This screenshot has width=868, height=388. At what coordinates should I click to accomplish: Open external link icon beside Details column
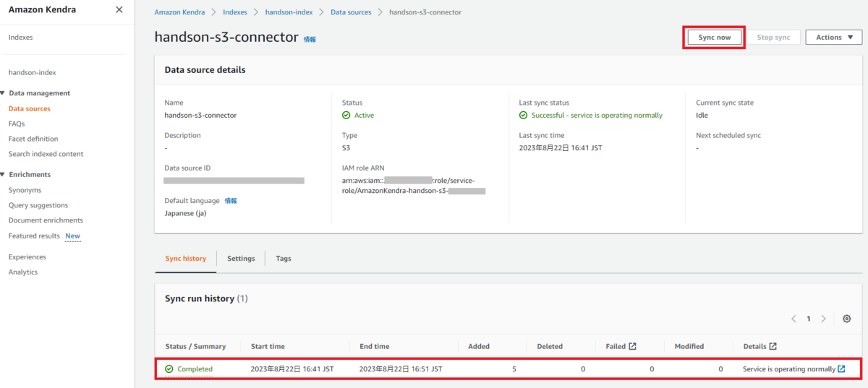[x=773, y=347]
